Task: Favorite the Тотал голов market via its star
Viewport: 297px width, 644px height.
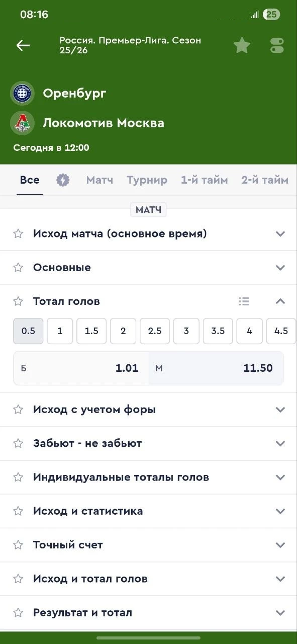Action: 18,301
